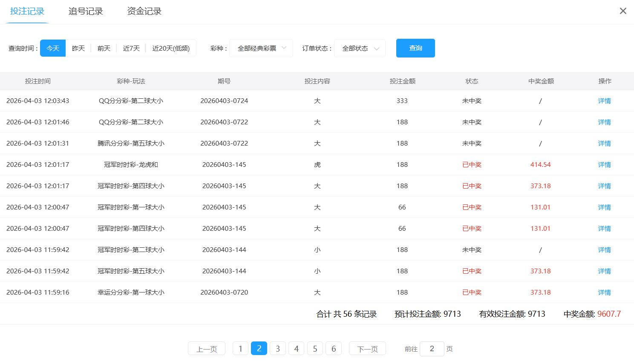Close the betting records panel

pos(623,11)
